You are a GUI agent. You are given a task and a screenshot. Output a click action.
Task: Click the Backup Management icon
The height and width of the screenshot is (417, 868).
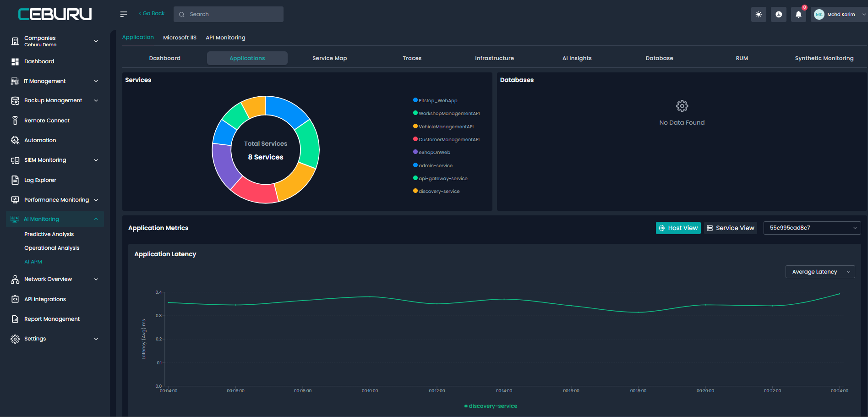tap(15, 101)
